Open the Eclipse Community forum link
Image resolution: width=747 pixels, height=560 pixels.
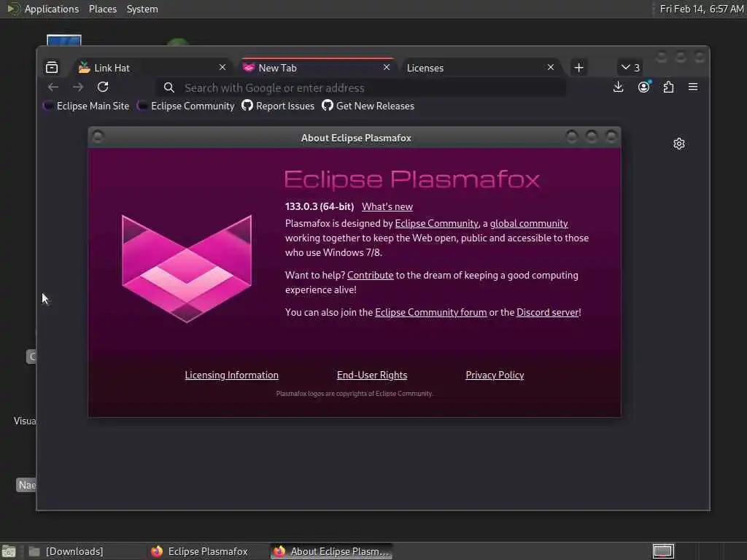point(430,312)
